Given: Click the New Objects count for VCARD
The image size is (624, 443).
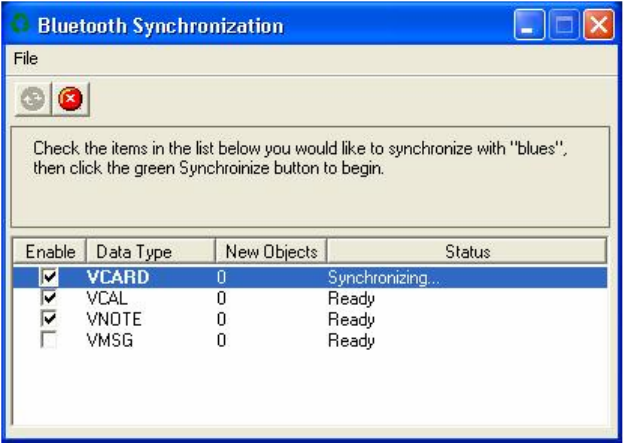Looking at the screenshot, I should click(x=222, y=277).
